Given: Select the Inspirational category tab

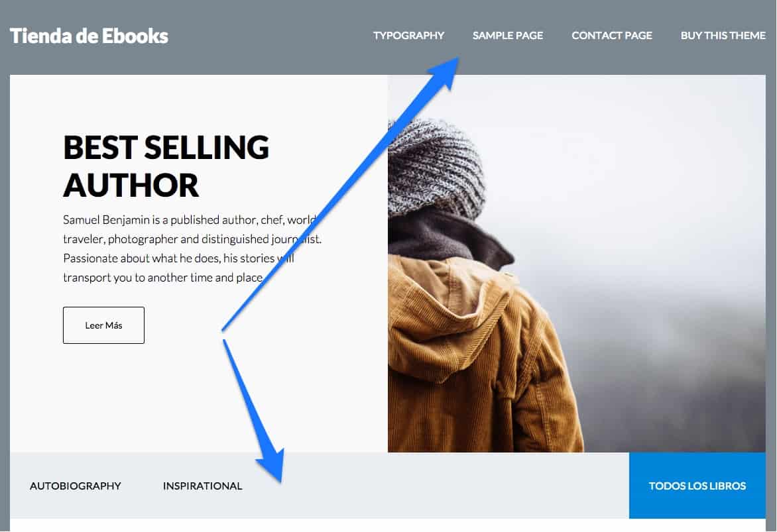Looking at the screenshot, I should [x=203, y=486].
